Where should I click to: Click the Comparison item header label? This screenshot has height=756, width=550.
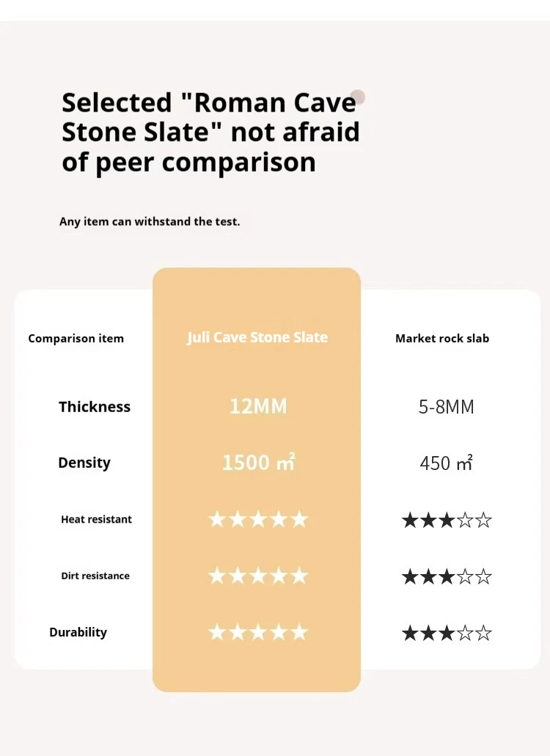pos(76,339)
